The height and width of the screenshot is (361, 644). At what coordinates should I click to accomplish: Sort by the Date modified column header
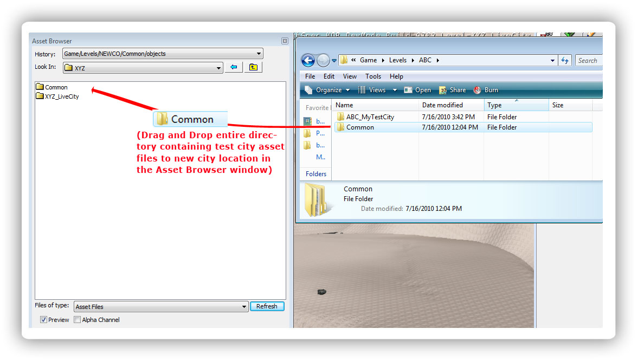[x=452, y=105]
